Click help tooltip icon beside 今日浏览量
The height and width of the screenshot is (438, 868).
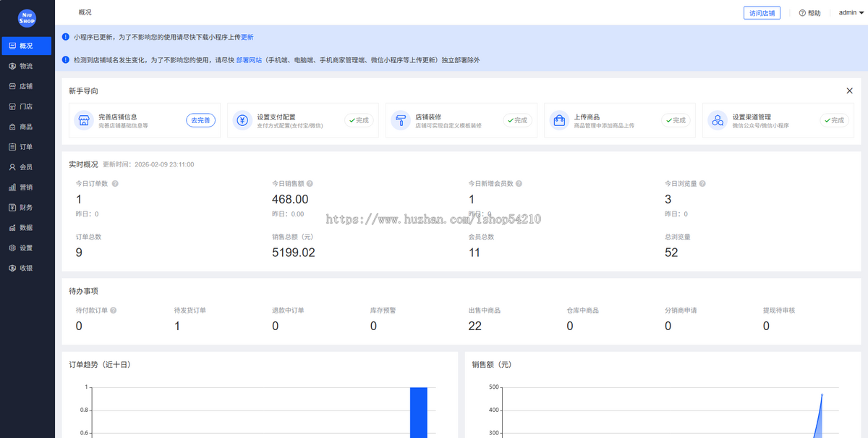point(702,184)
